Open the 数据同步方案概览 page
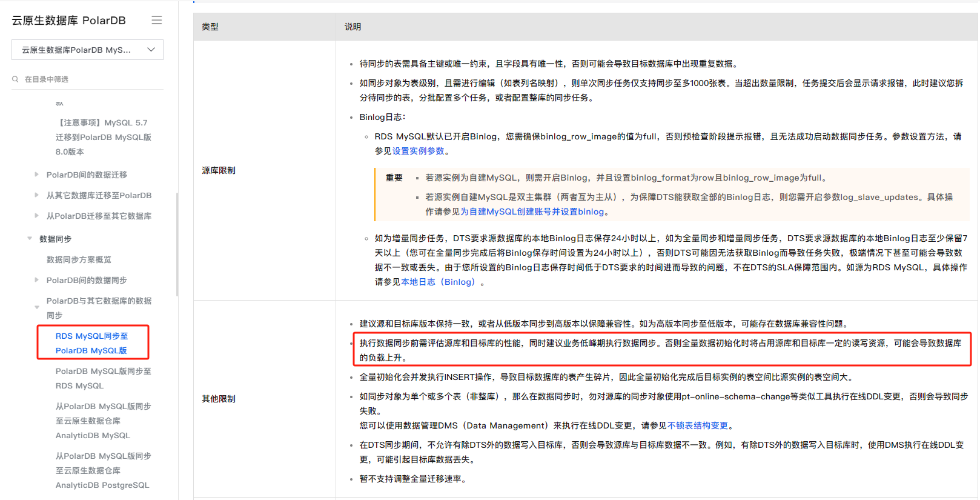 pyautogui.click(x=79, y=259)
